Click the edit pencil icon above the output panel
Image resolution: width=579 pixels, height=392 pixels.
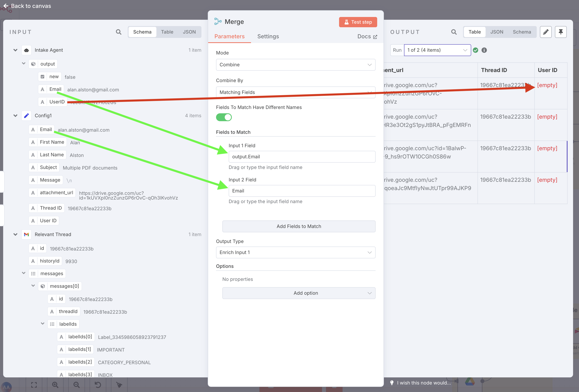pyautogui.click(x=546, y=32)
